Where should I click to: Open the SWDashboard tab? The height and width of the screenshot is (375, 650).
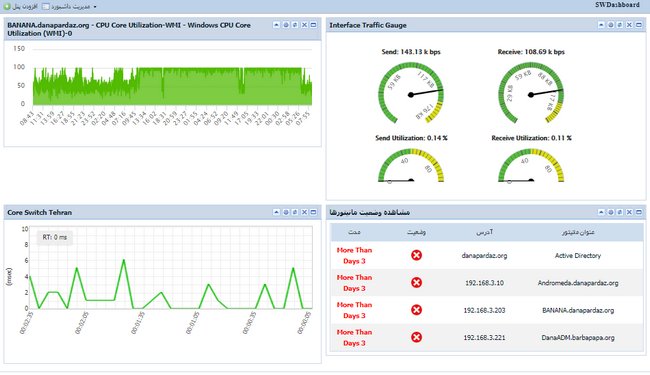(x=617, y=5)
